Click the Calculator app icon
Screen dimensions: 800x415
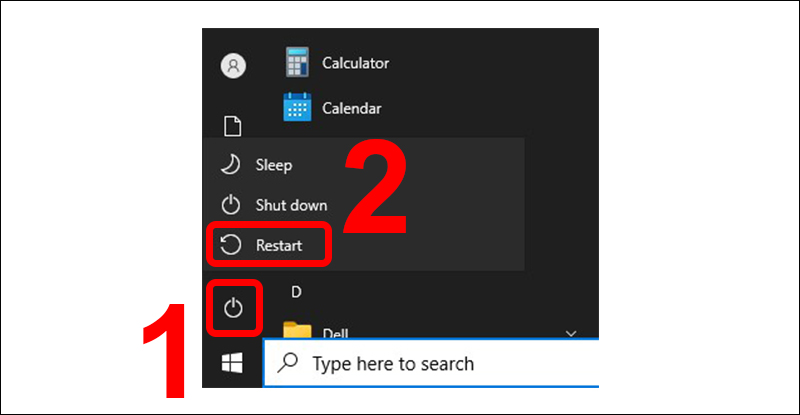click(x=298, y=63)
